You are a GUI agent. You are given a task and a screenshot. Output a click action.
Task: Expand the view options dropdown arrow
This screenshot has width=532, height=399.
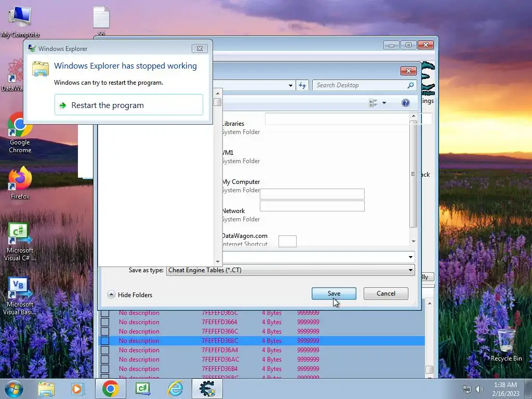384,103
